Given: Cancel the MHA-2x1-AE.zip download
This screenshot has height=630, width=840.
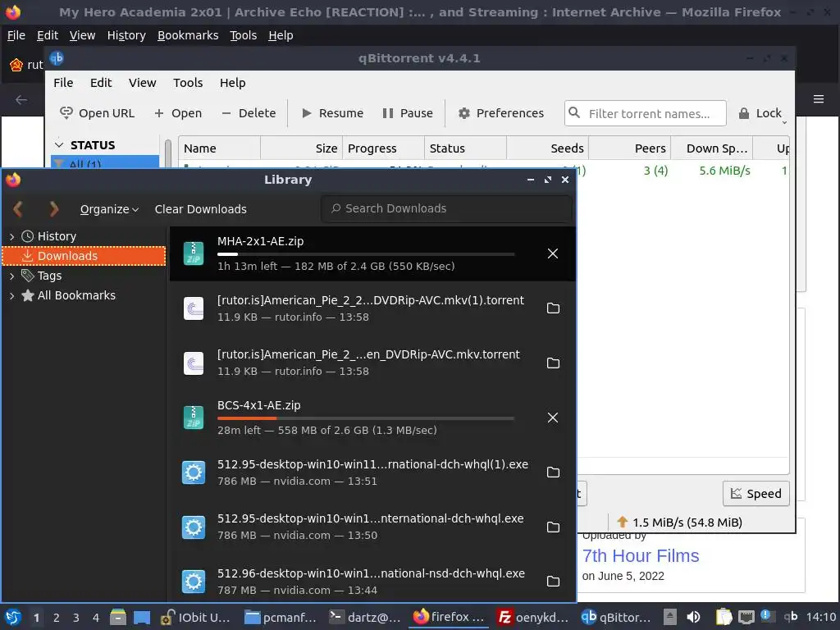Looking at the screenshot, I should [x=553, y=253].
